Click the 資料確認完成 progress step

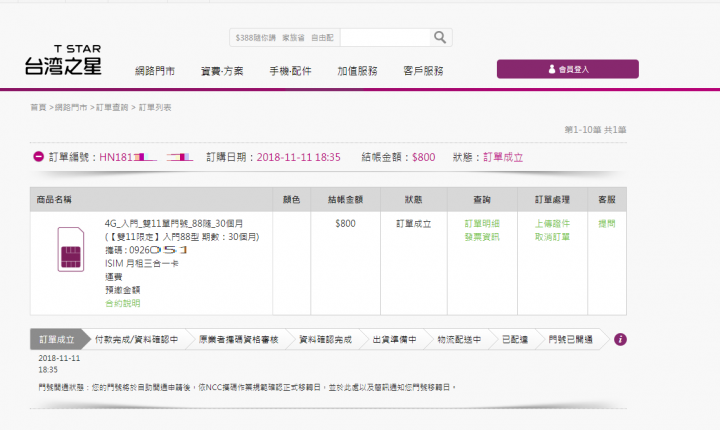pos(326,339)
